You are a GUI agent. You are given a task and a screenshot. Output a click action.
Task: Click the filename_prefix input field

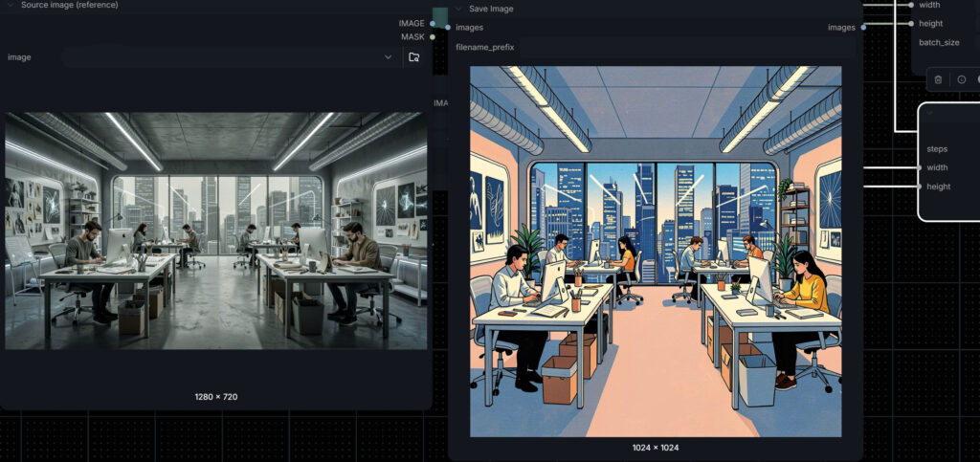pyautogui.click(x=687, y=47)
